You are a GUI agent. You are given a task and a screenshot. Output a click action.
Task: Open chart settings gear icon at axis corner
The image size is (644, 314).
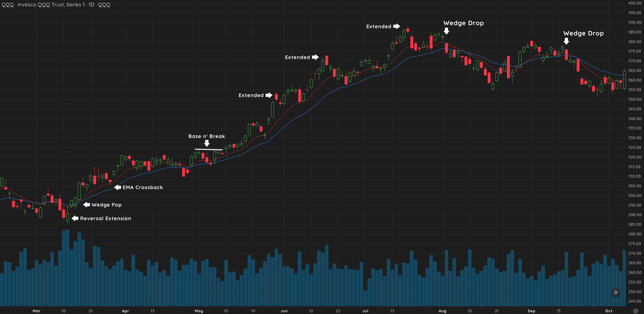tap(636, 311)
